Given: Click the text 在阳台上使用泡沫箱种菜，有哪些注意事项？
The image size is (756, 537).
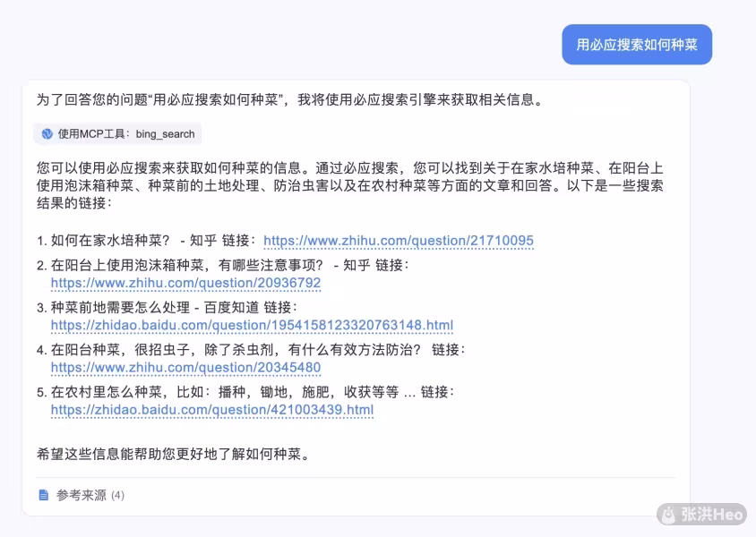Looking at the screenshot, I should pyautogui.click(x=186, y=265).
